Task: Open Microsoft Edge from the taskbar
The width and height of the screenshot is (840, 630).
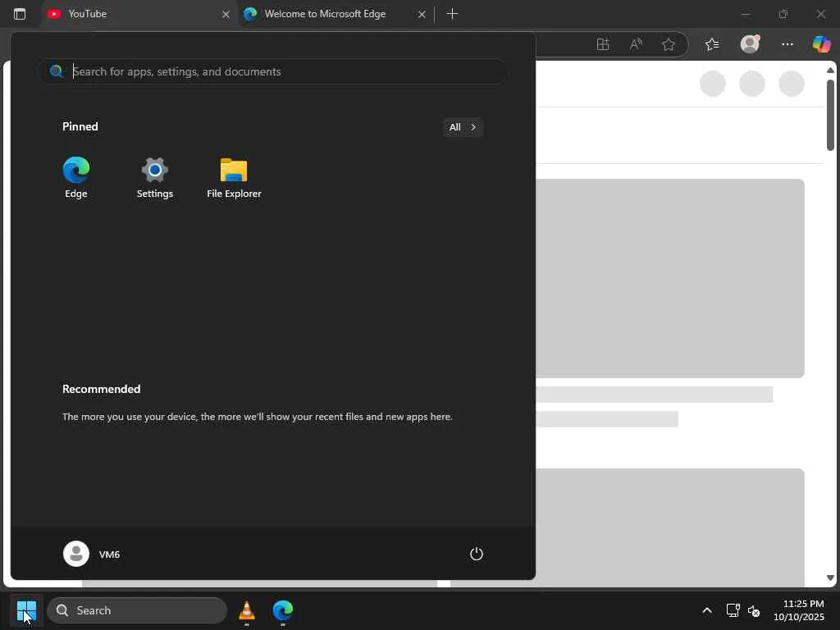Action: pos(283,610)
